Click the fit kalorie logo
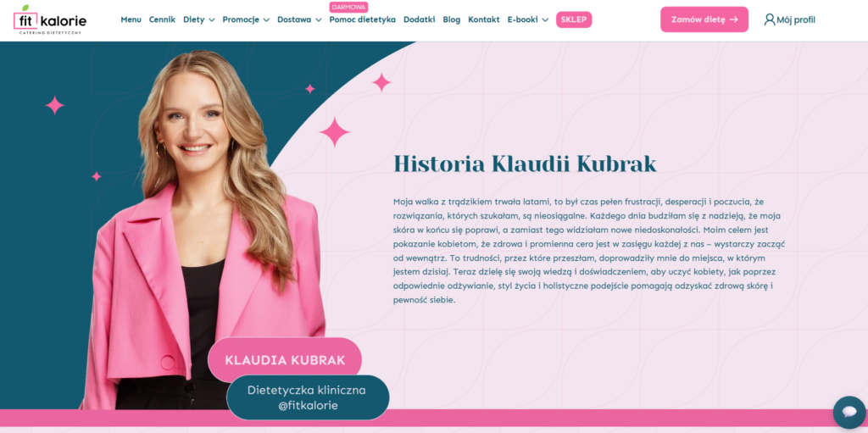This screenshot has height=433, width=868. 50,20
